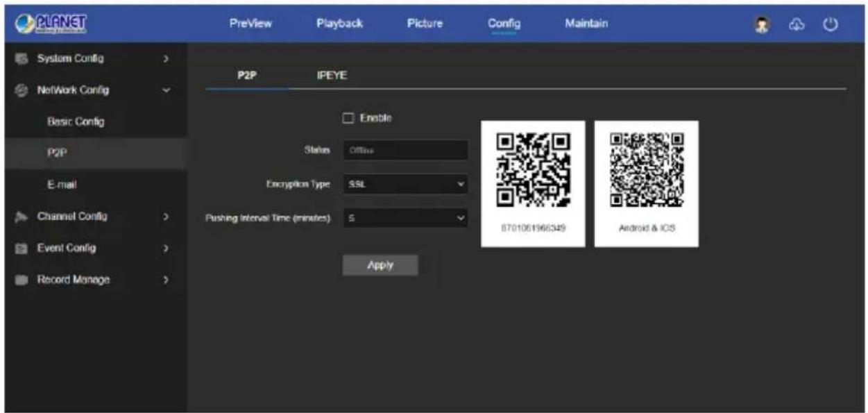
Task: Open the Maintain tab
Action: click(x=586, y=24)
